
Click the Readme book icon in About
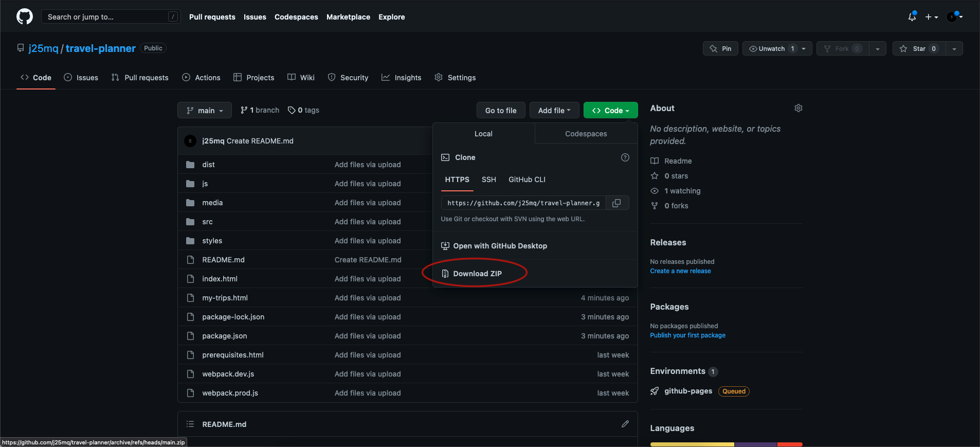pyautogui.click(x=655, y=161)
